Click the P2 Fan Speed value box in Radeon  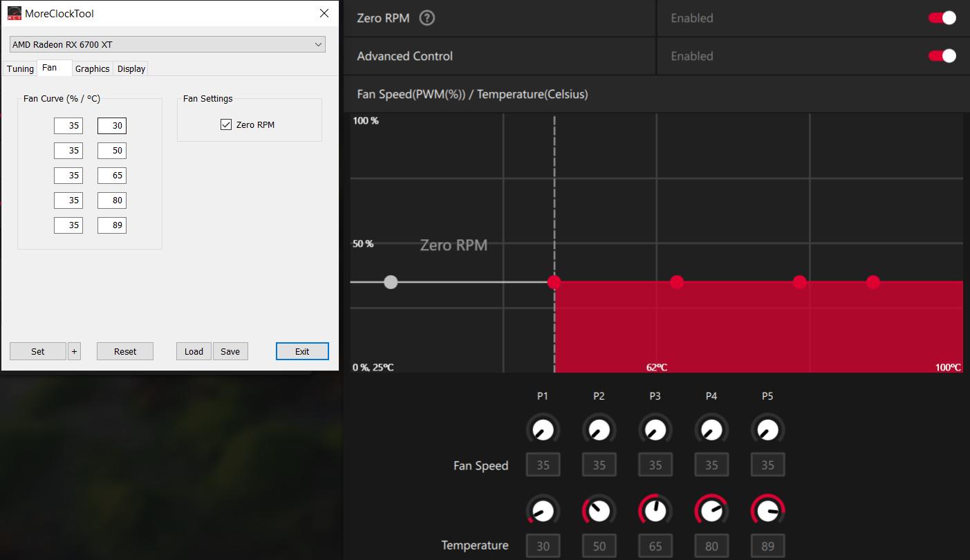(599, 465)
